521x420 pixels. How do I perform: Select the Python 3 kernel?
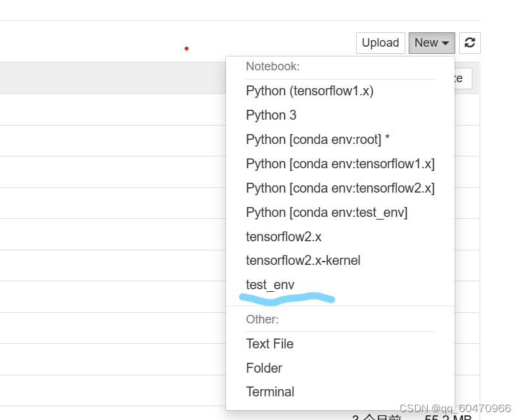tap(271, 115)
